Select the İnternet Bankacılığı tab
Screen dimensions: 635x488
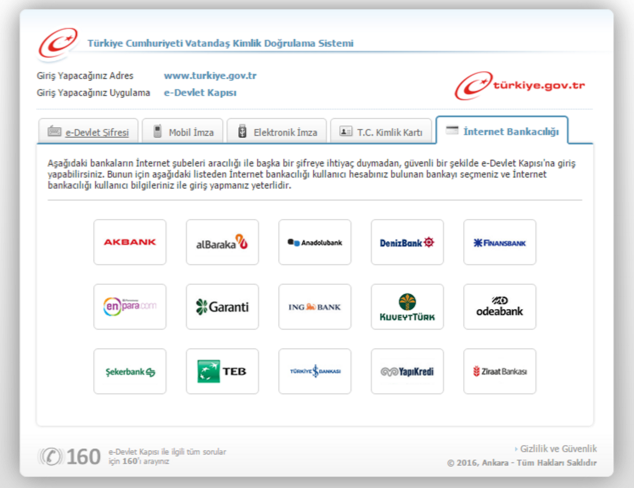pos(502,130)
